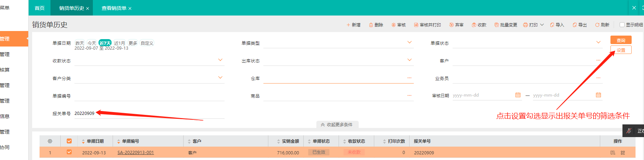Viewport: 644px width, 160px height.
Task: Click 审核并打印 audit and print
Action: (428, 25)
